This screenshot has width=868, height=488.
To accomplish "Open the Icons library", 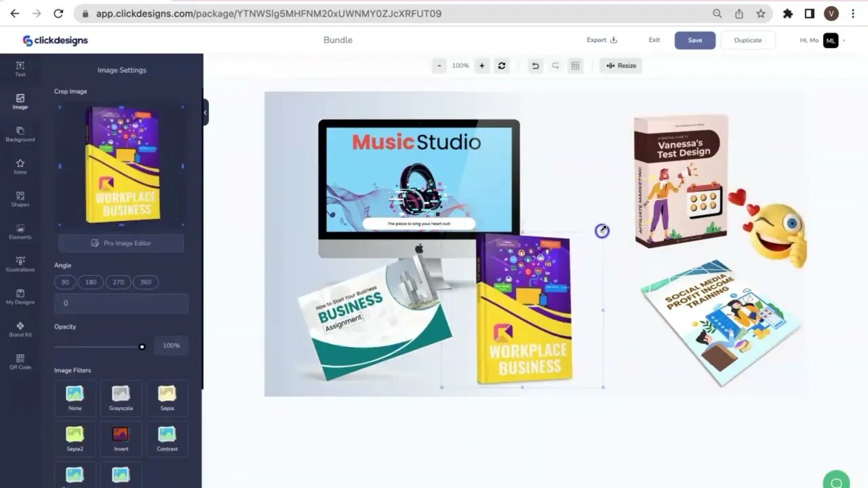I will (20, 167).
